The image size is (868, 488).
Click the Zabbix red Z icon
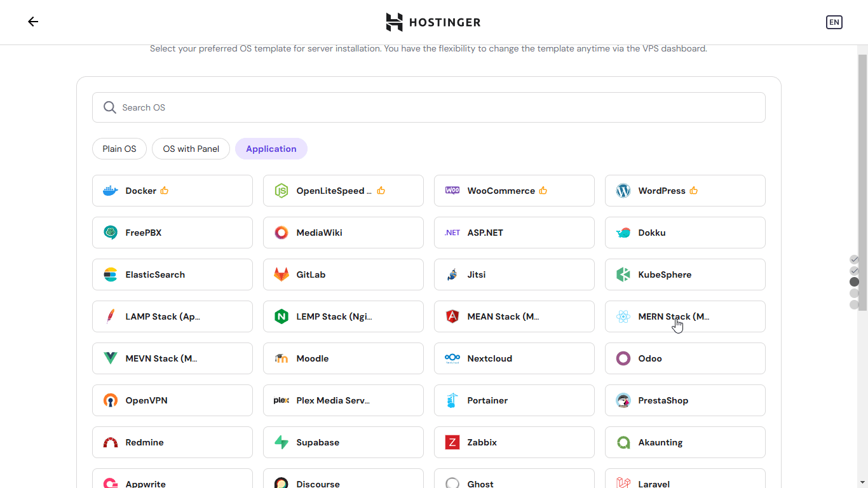(x=452, y=442)
